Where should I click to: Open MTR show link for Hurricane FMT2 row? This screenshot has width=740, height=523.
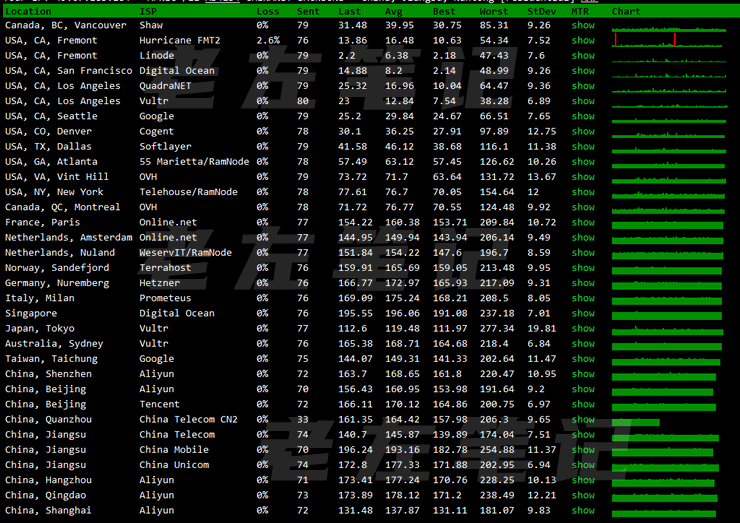pyautogui.click(x=582, y=40)
